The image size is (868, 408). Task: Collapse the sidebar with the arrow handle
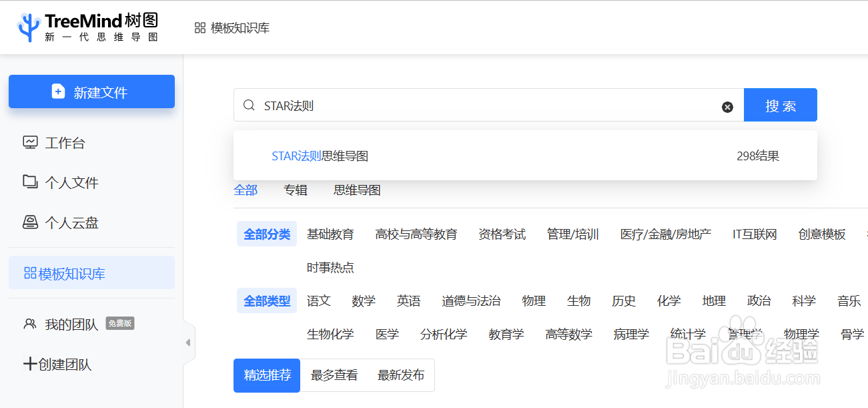pos(188,343)
